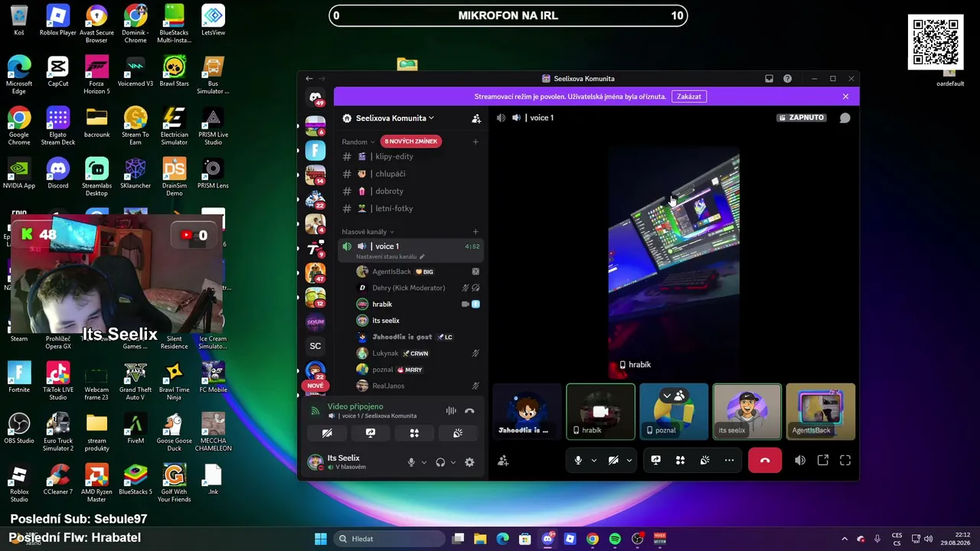
Task: Open the klipy-edity channel
Action: coord(410,156)
